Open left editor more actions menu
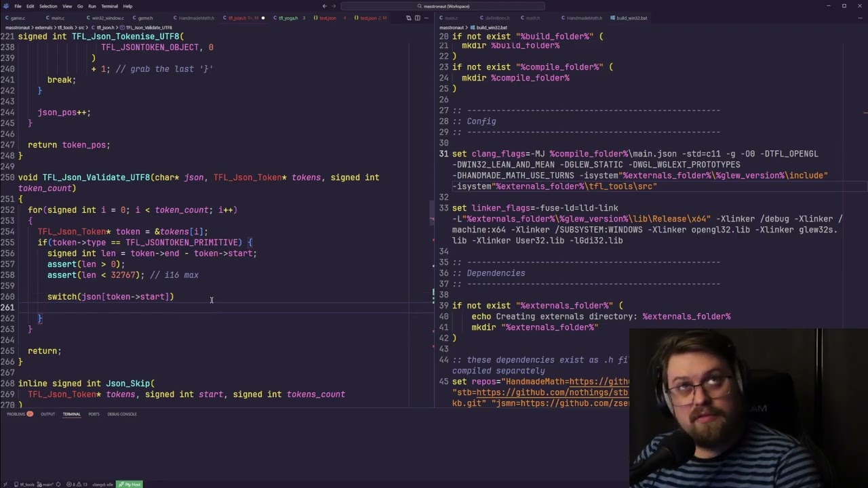The height and width of the screenshot is (488, 868). point(426,18)
